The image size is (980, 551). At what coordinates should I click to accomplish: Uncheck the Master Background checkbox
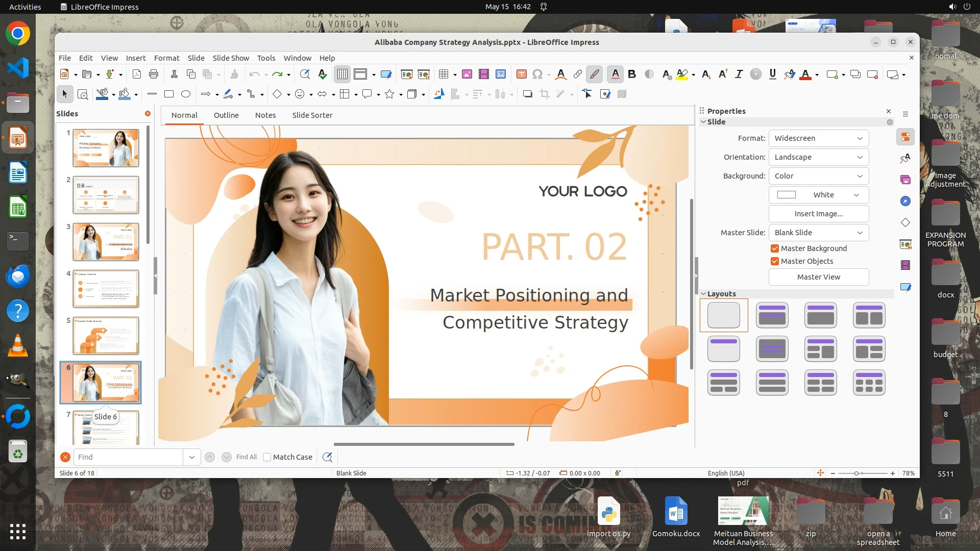[x=775, y=248]
